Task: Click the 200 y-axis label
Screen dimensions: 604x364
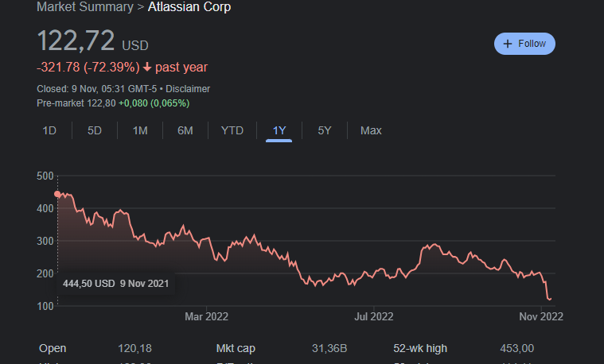Action: coord(45,274)
